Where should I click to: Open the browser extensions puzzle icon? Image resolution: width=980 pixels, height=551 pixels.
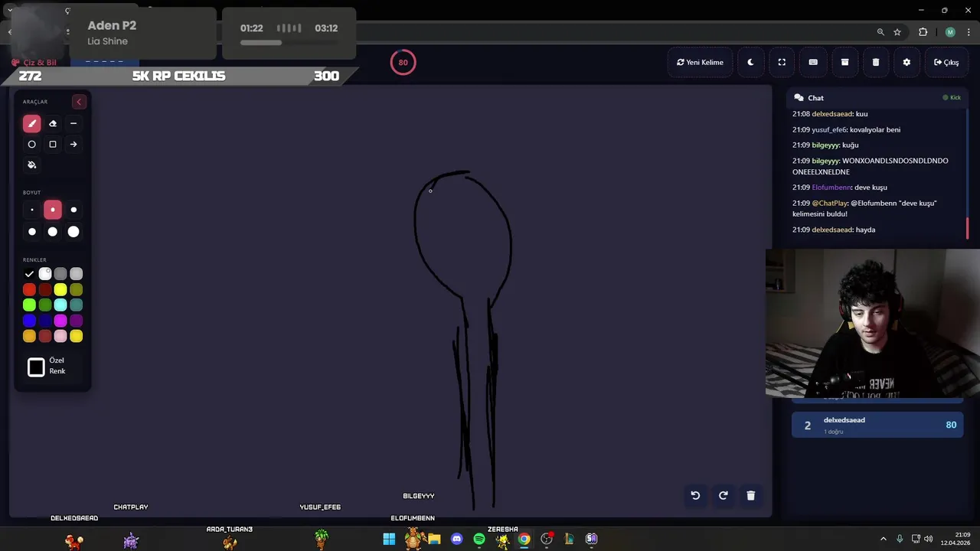[923, 32]
